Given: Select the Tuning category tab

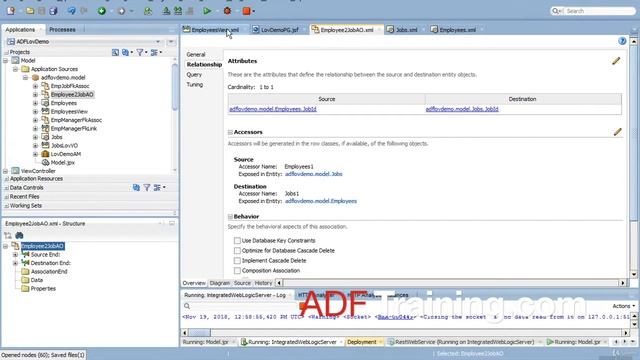Looking at the screenshot, I should pos(195,84).
